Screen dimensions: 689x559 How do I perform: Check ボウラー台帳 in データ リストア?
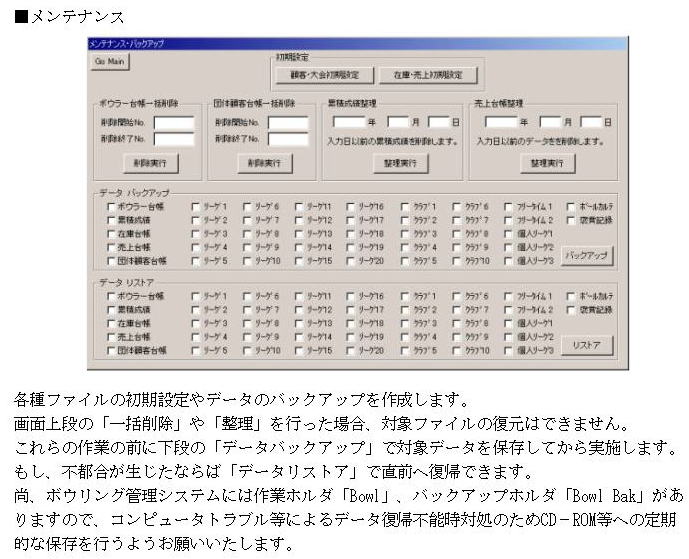(111, 297)
